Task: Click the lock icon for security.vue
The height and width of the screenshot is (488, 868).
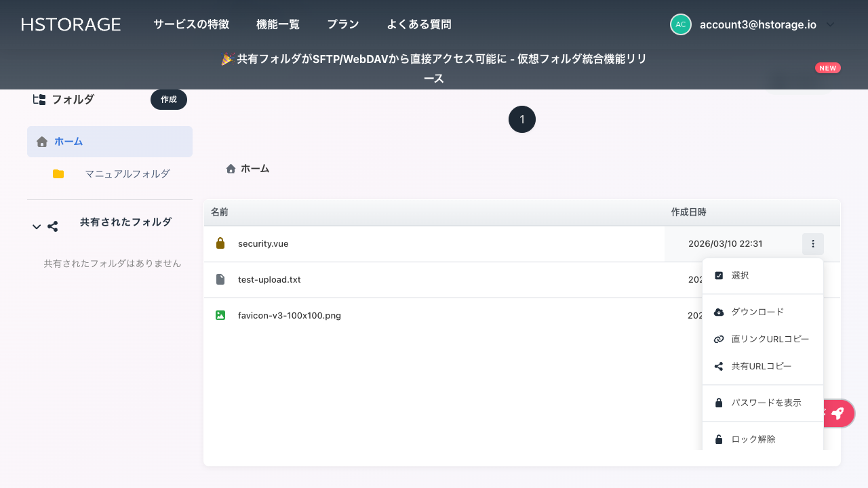Action: coord(220,243)
